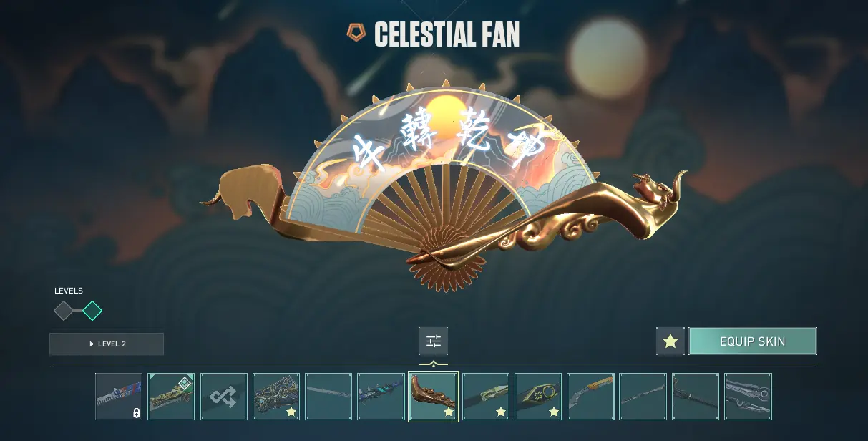Click the favorite star button beside Equip Skin
The height and width of the screenshot is (441, 868).
(x=670, y=341)
